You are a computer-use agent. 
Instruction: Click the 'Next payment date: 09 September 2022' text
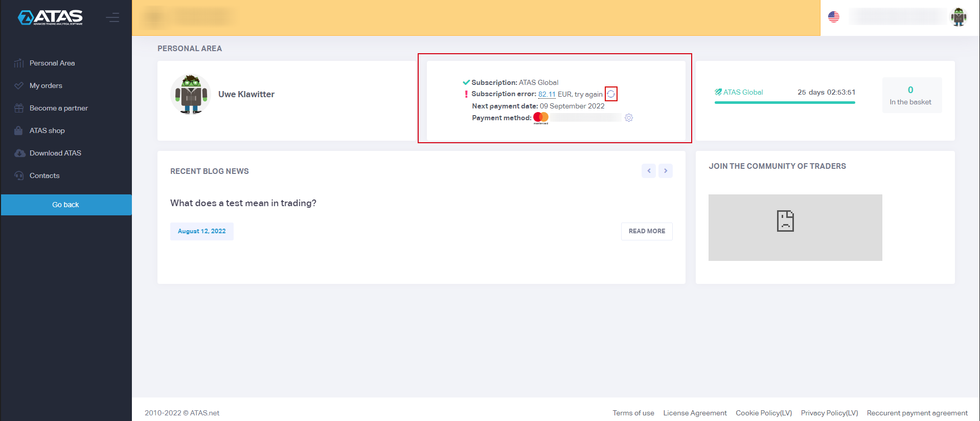coord(538,106)
